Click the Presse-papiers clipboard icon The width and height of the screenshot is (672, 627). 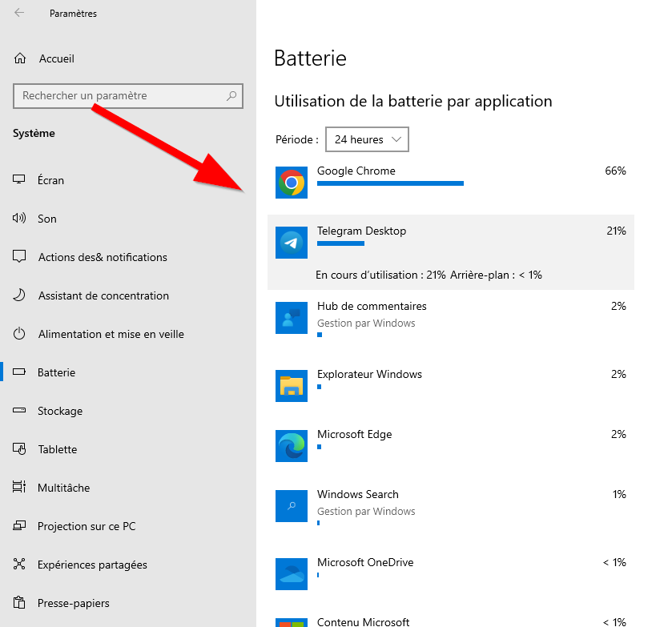coord(19,602)
